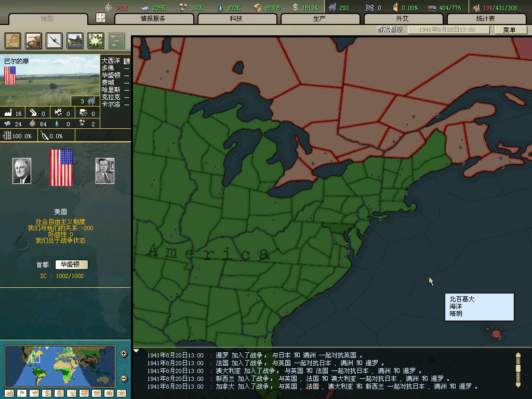Click the factory industry icon in province panel

[8, 113]
